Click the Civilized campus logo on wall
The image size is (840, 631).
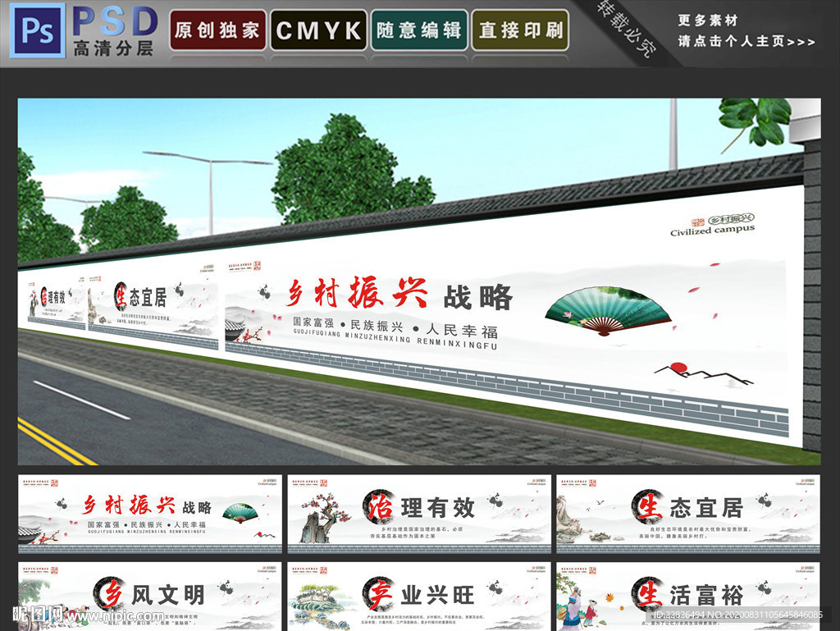point(713,225)
